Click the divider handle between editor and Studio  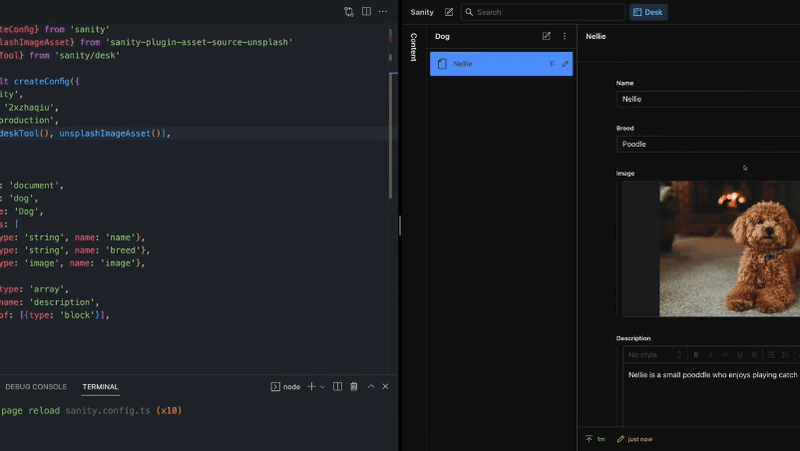click(x=399, y=226)
